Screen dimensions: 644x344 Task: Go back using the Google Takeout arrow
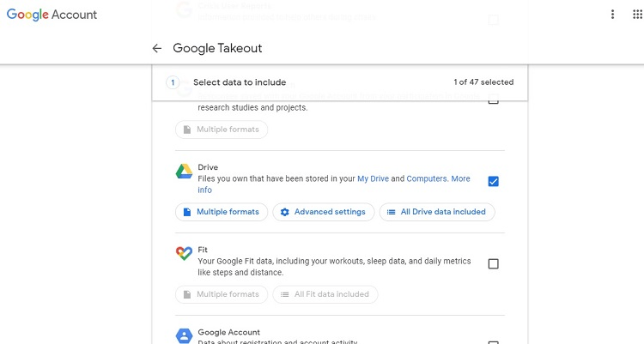pyautogui.click(x=157, y=48)
